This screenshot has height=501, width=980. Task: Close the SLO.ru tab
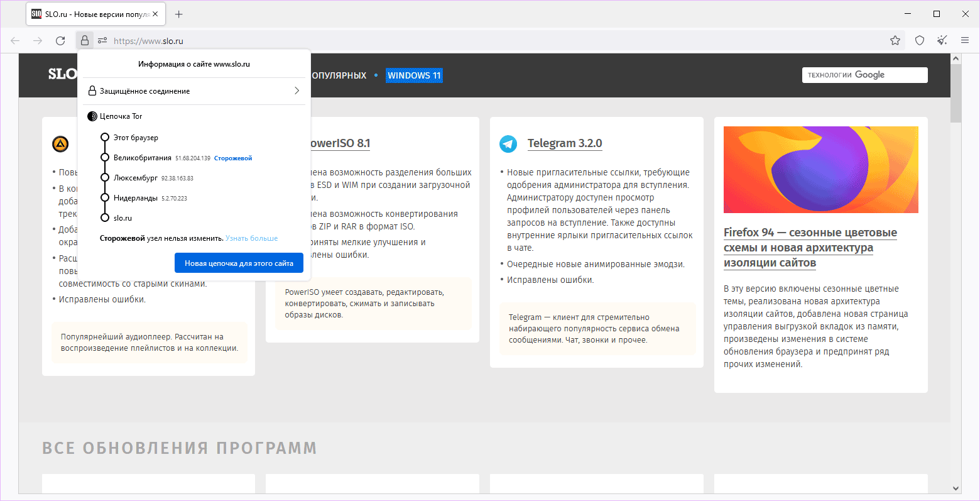click(155, 14)
